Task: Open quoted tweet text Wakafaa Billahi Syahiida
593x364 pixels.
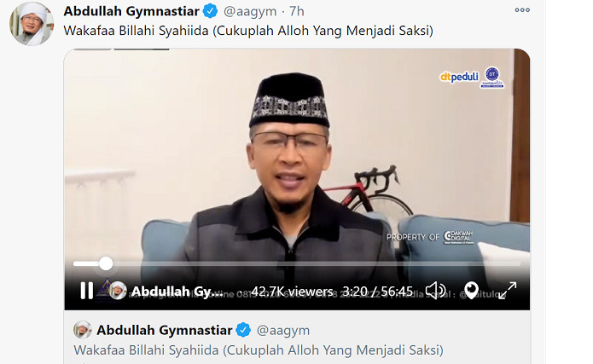Action: coord(259,350)
